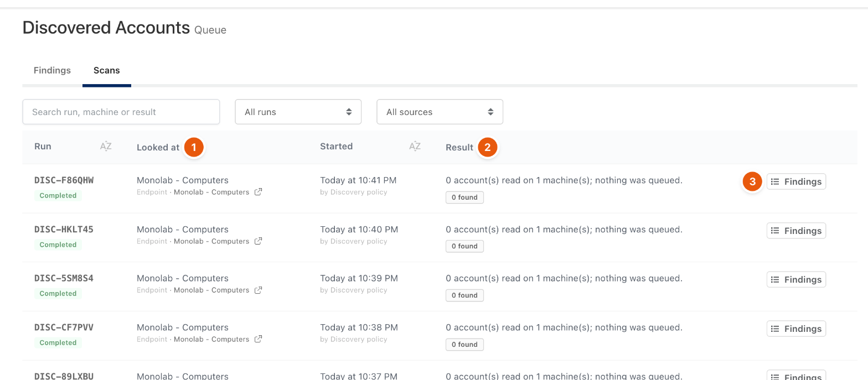Open the Monolab - Computers endpoint link in DISC-F86QHW row

tap(211, 192)
